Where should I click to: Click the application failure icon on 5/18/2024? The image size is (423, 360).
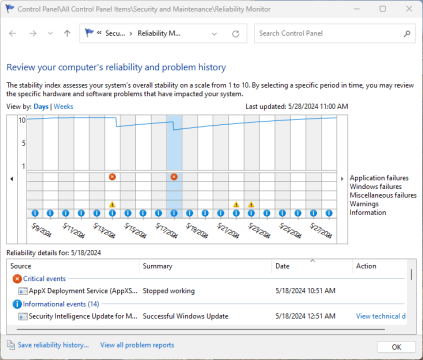tap(174, 177)
